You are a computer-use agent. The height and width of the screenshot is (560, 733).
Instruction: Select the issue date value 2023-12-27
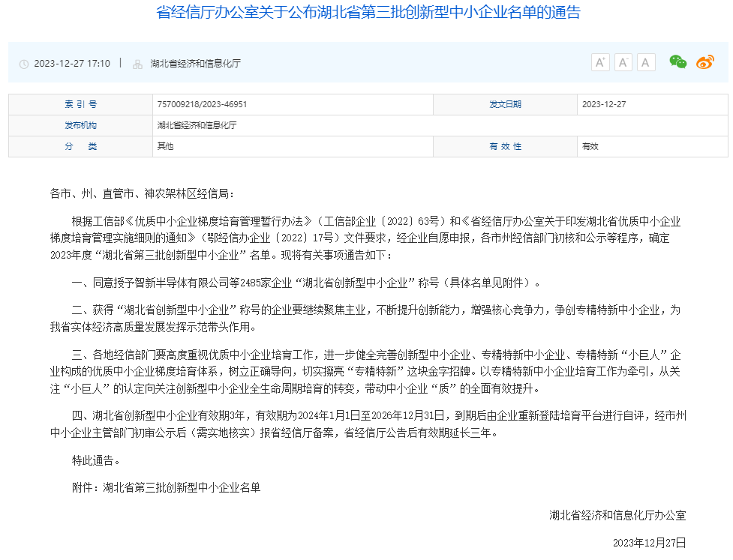click(x=603, y=104)
